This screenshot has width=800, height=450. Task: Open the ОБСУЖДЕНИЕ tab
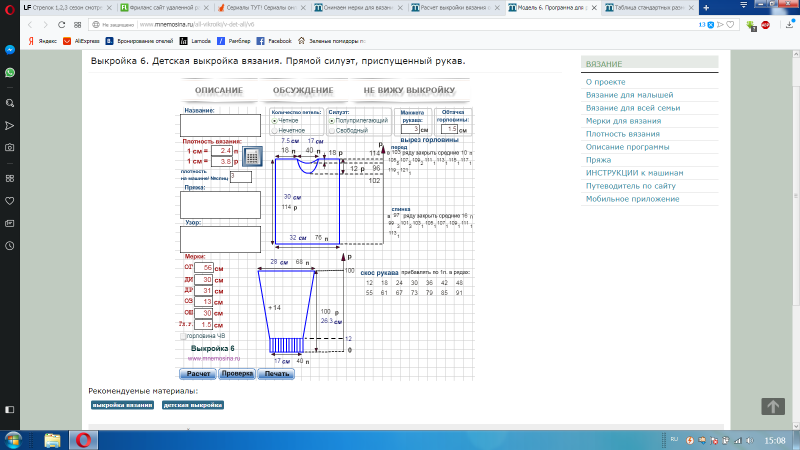point(303,91)
